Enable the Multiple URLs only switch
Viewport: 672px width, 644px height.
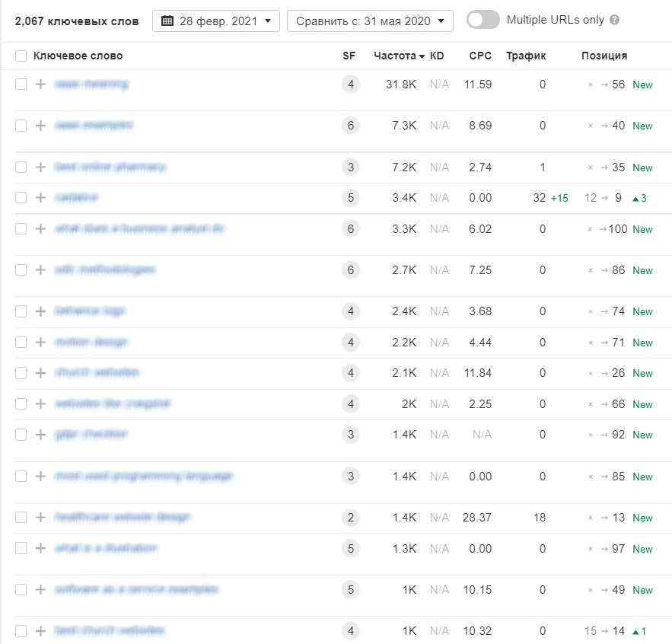[x=483, y=20]
